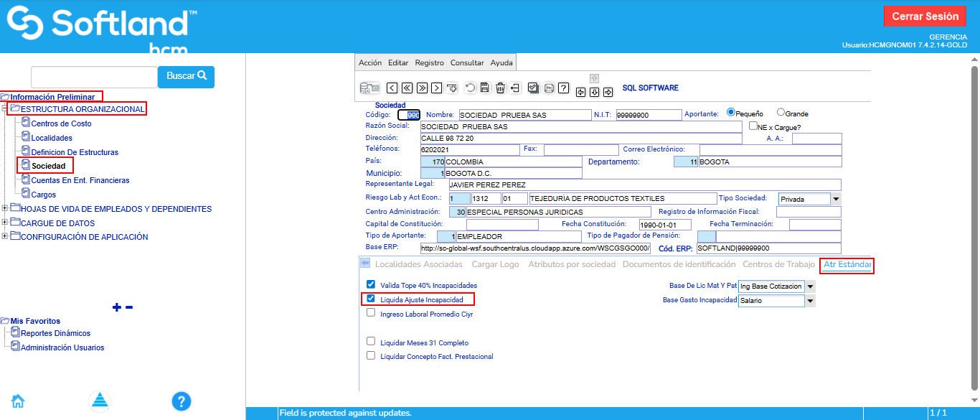
Task: Select the Grande aportante radio button
Action: [781, 113]
